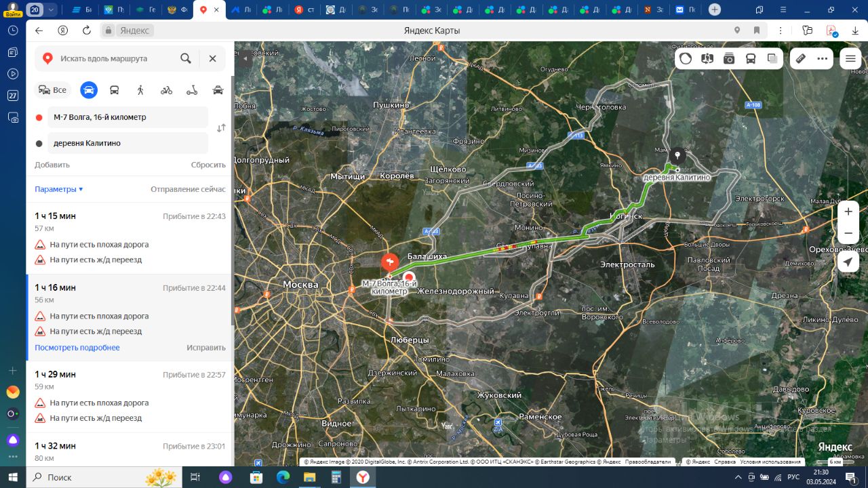Choose the bicycle route mode

[x=166, y=90]
